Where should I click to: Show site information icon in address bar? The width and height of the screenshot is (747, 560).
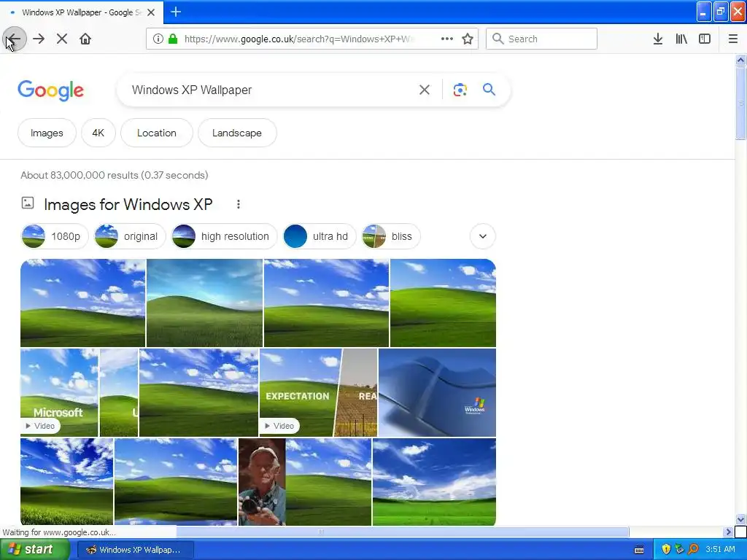(158, 39)
